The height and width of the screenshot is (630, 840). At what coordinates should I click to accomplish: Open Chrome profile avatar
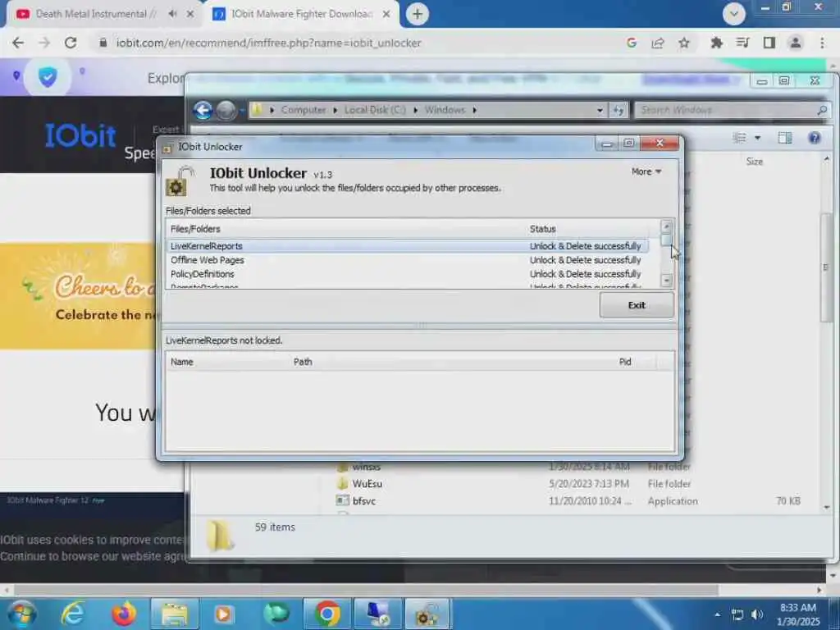pos(796,43)
